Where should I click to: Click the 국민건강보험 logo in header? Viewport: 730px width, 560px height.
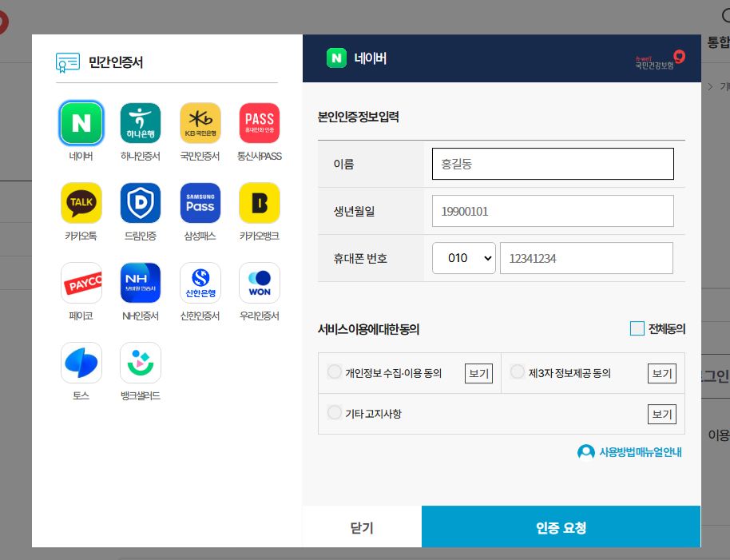click(661, 60)
